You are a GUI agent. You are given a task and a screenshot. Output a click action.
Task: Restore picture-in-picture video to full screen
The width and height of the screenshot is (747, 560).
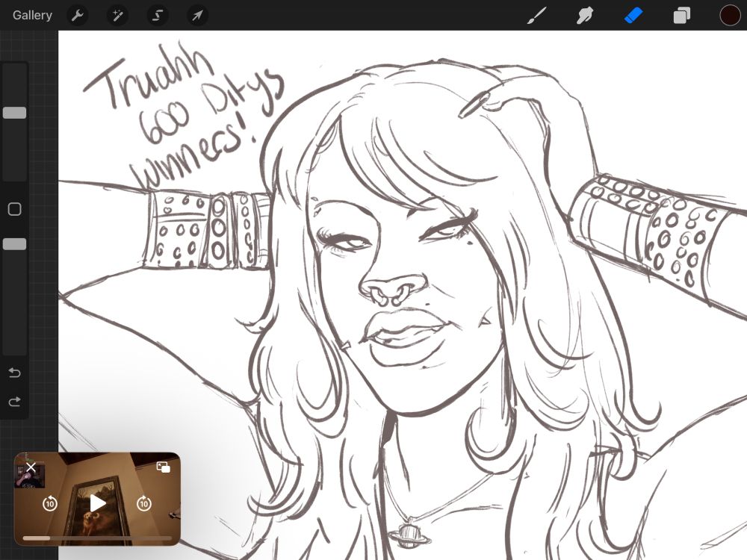164,467
